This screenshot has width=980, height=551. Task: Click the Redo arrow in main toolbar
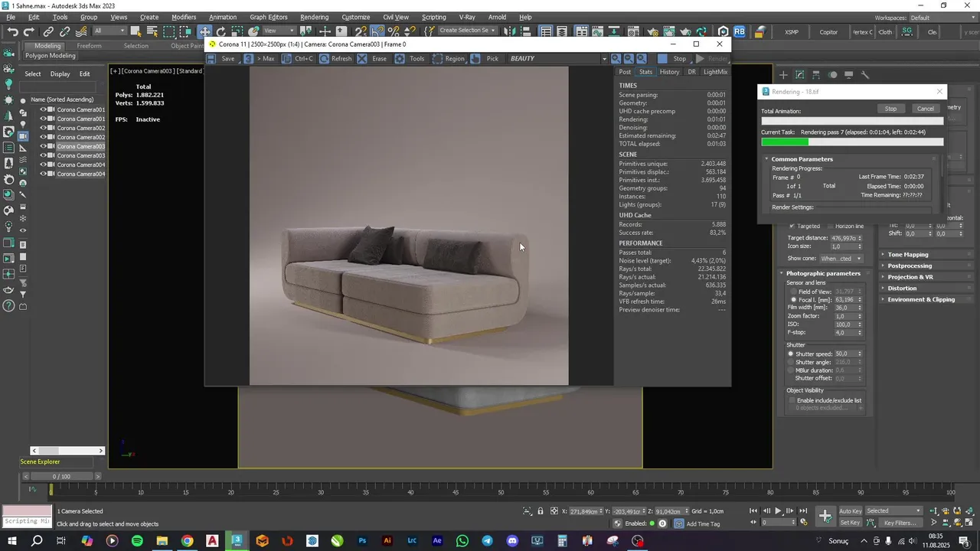[29, 31]
